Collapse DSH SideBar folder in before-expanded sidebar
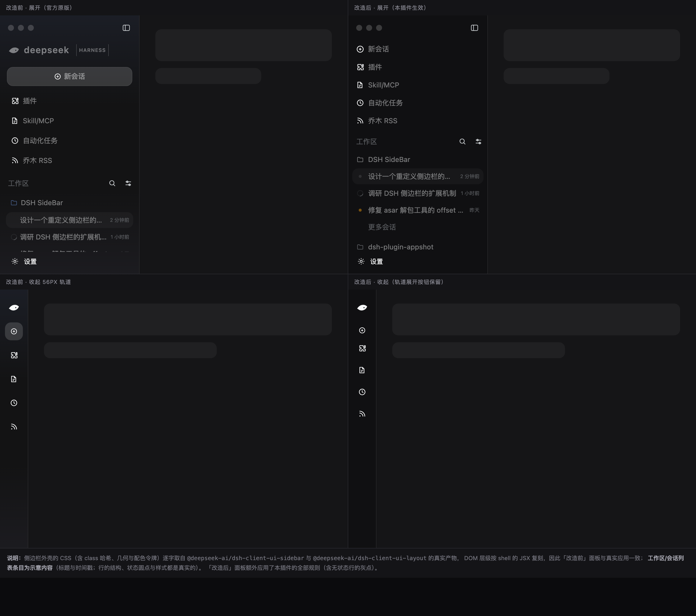696x616 pixels. click(69, 203)
